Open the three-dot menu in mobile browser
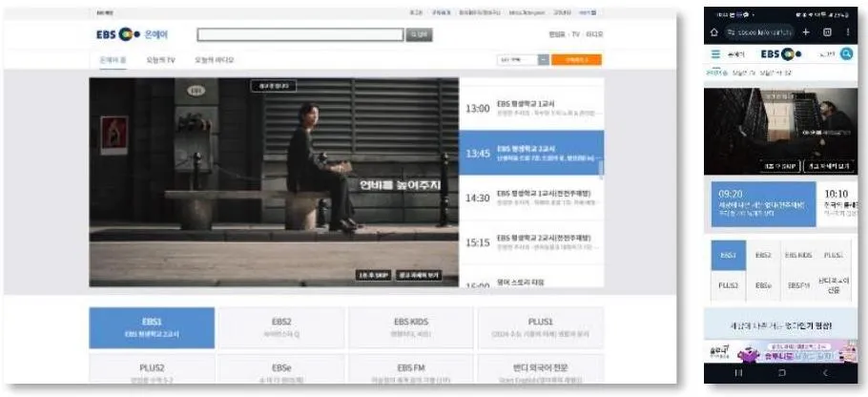 (848, 32)
